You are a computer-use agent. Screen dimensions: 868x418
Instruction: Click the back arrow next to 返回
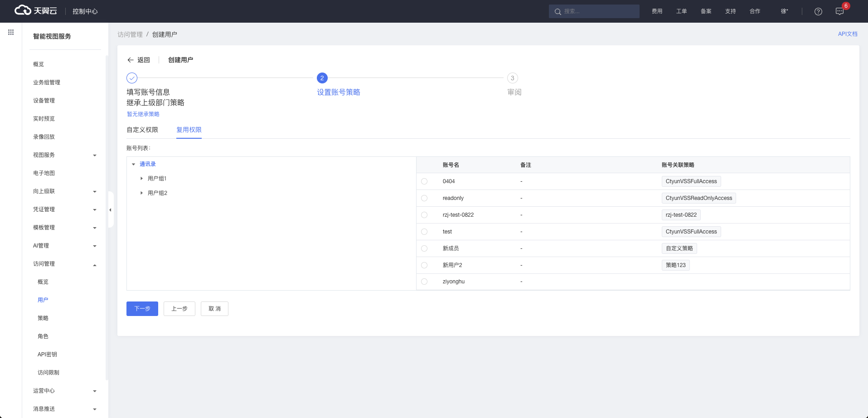point(131,60)
